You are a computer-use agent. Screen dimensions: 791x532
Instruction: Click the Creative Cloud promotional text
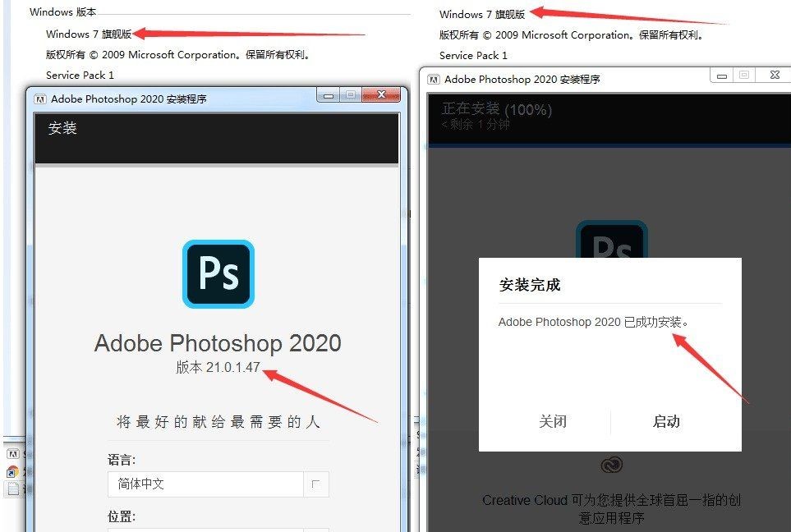pyautogui.click(x=611, y=509)
